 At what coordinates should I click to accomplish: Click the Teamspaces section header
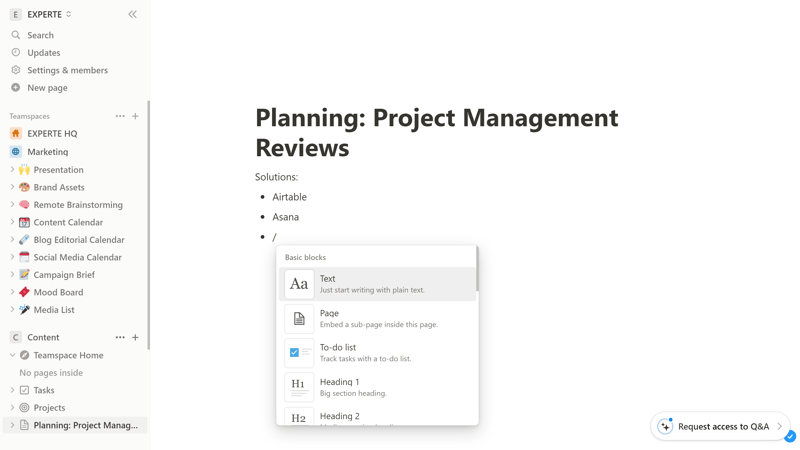point(30,116)
